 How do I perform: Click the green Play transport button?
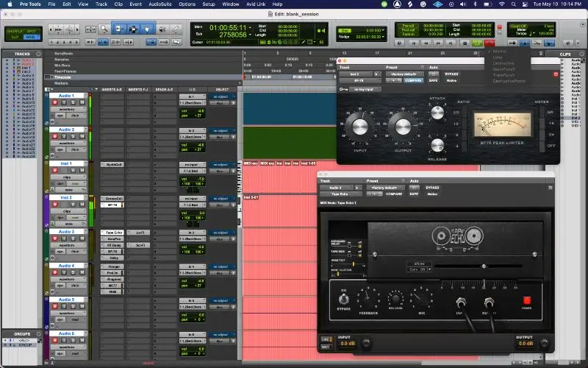(477, 43)
